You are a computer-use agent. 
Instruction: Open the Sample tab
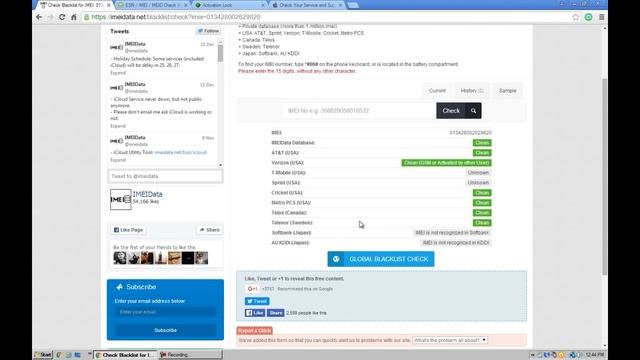507,91
